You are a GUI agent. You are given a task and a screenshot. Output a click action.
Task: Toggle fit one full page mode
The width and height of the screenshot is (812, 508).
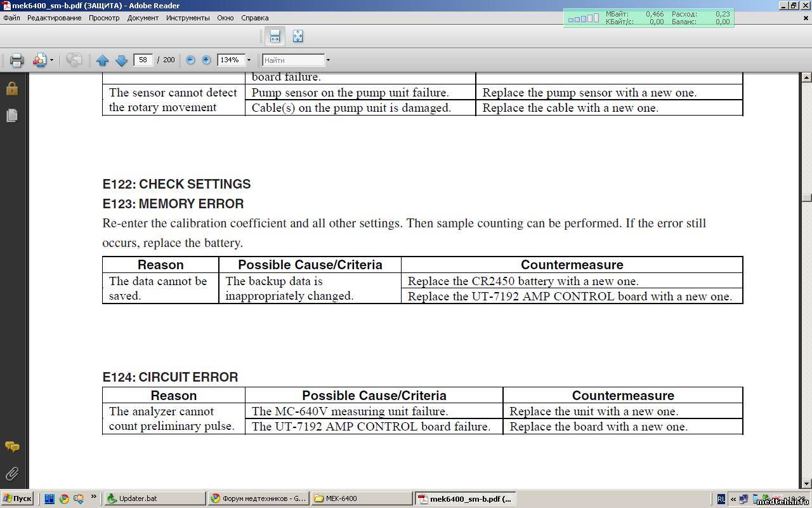tap(298, 36)
